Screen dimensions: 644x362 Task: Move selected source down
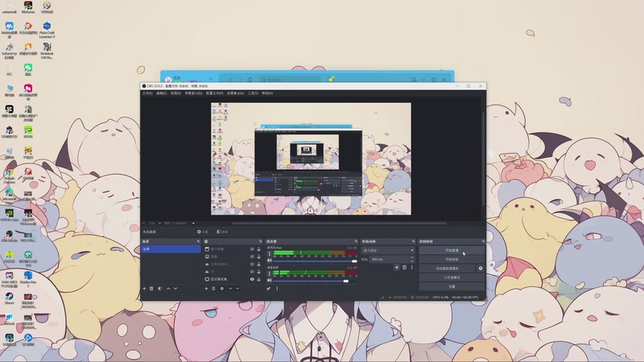click(237, 289)
